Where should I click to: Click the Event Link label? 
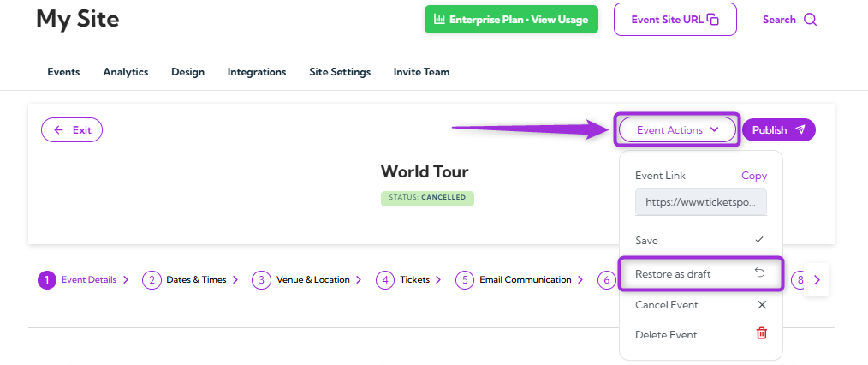(x=660, y=176)
